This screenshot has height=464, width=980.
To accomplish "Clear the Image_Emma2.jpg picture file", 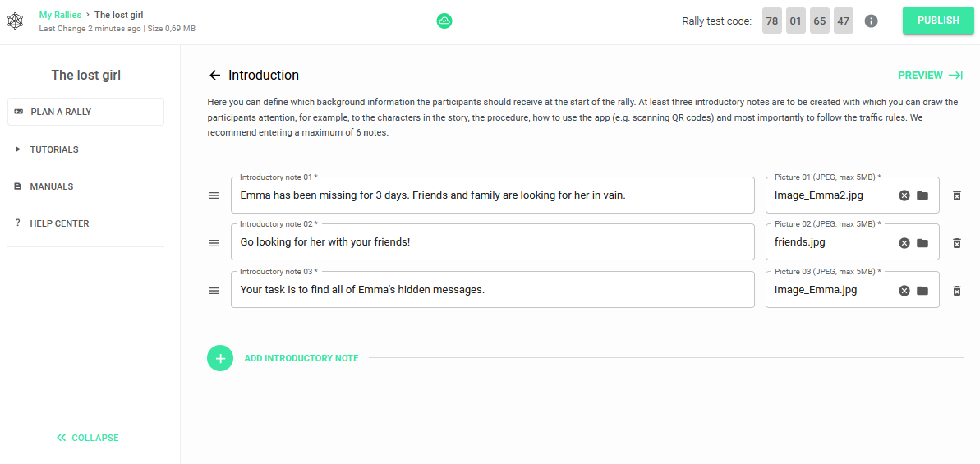I will 904,195.
